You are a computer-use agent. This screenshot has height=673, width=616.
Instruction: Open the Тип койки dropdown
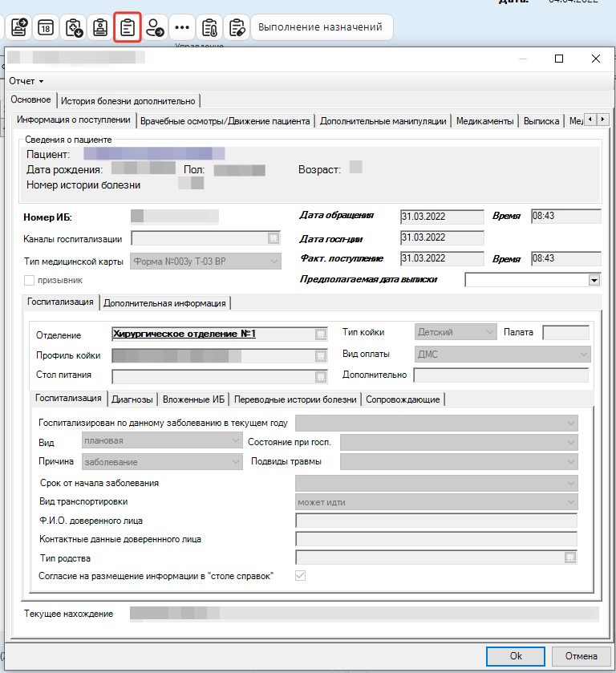coord(456,332)
